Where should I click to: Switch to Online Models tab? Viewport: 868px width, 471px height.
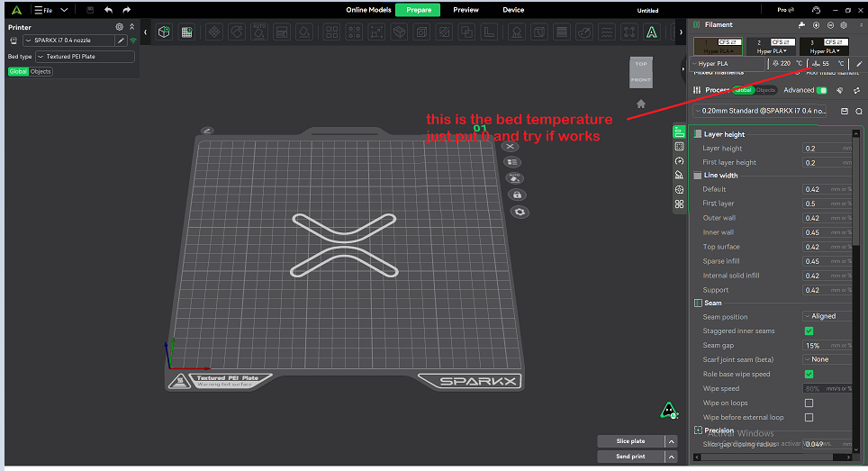pyautogui.click(x=368, y=10)
